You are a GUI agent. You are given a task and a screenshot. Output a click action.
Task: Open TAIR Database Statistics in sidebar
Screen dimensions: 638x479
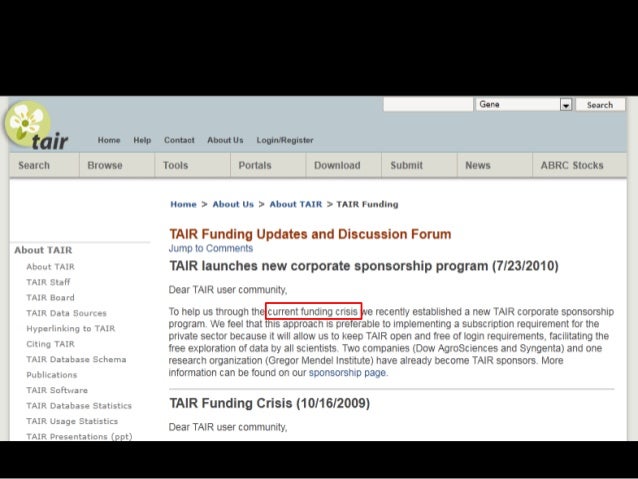tap(79, 406)
